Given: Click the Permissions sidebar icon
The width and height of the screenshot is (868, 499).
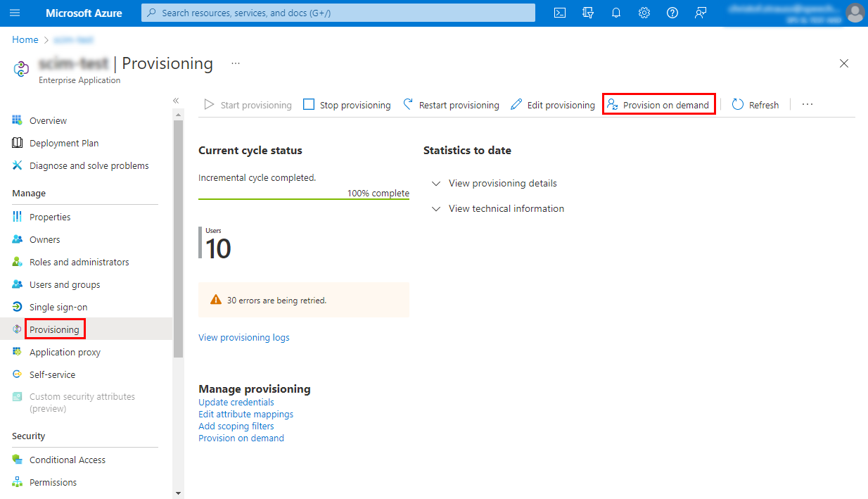Looking at the screenshot, I should [18, 482].
